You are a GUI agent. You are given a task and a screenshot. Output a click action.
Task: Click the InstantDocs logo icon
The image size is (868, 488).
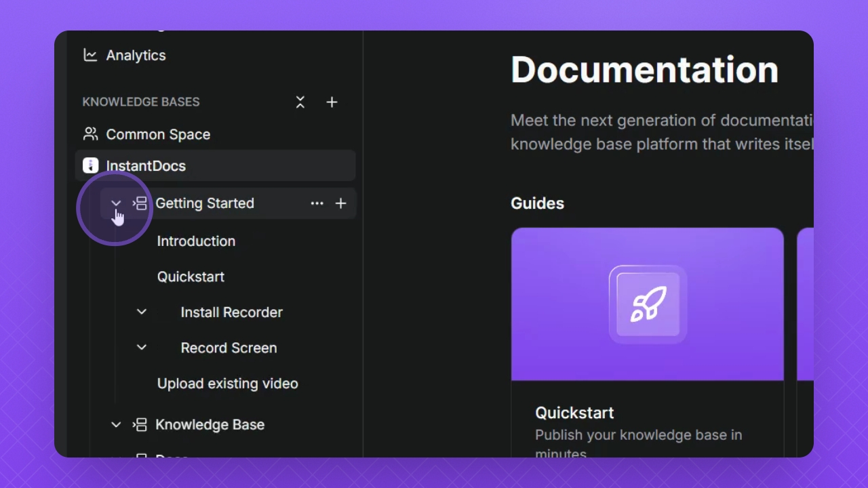coord(90,166)
